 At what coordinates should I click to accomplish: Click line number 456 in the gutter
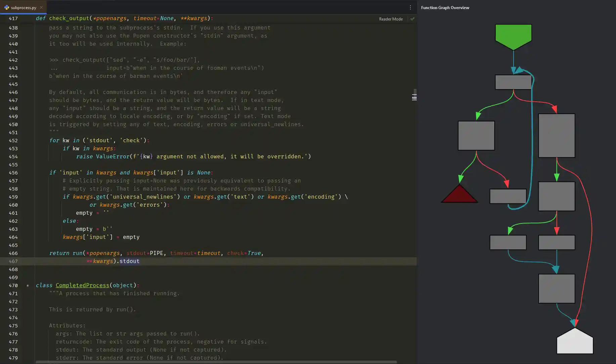[x=13, y=173]
